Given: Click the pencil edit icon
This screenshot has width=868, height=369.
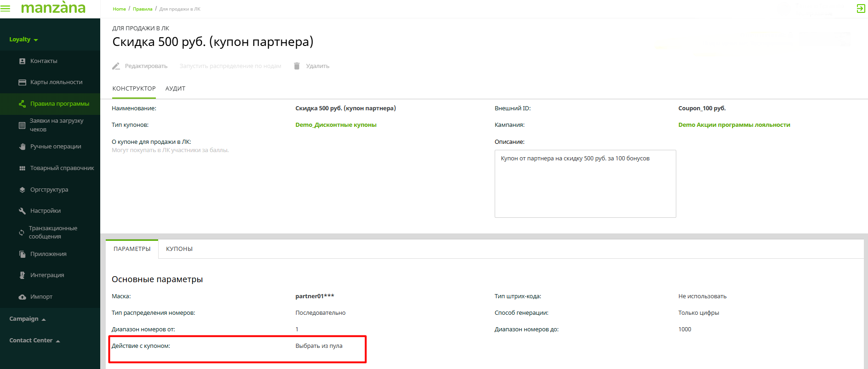Looking at the screenshot, I should (116, 66).
